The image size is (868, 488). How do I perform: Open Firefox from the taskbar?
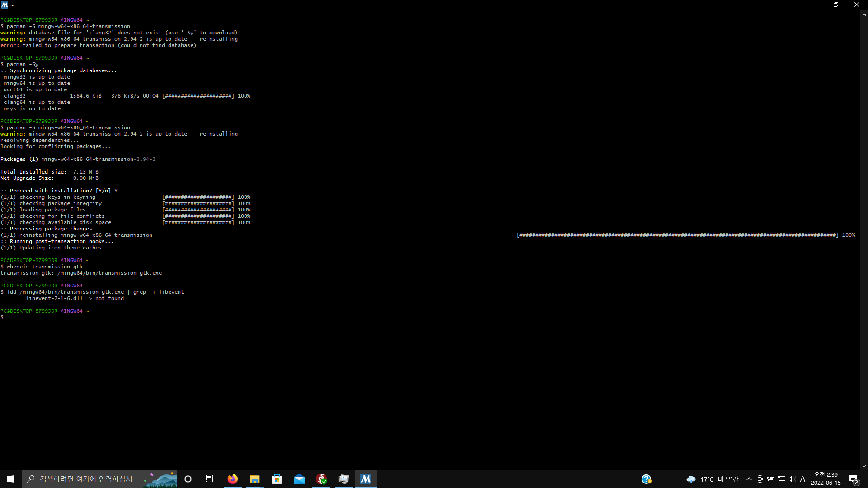tap(233, 479)
